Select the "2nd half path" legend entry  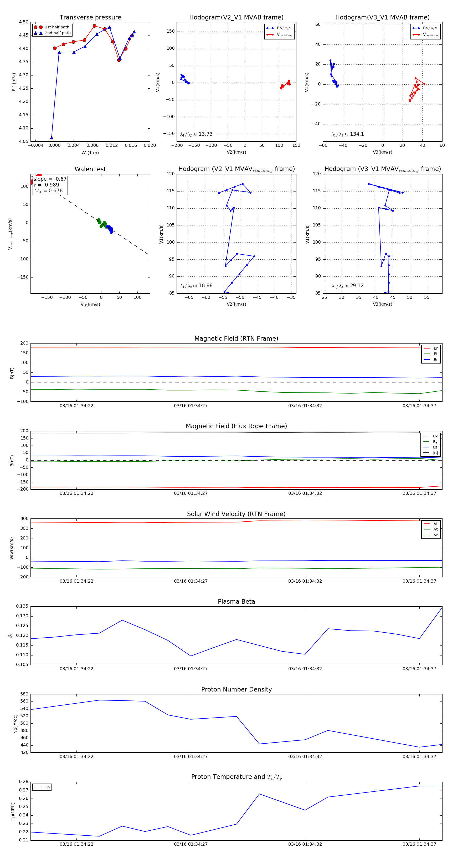click(x=52, y=33)
